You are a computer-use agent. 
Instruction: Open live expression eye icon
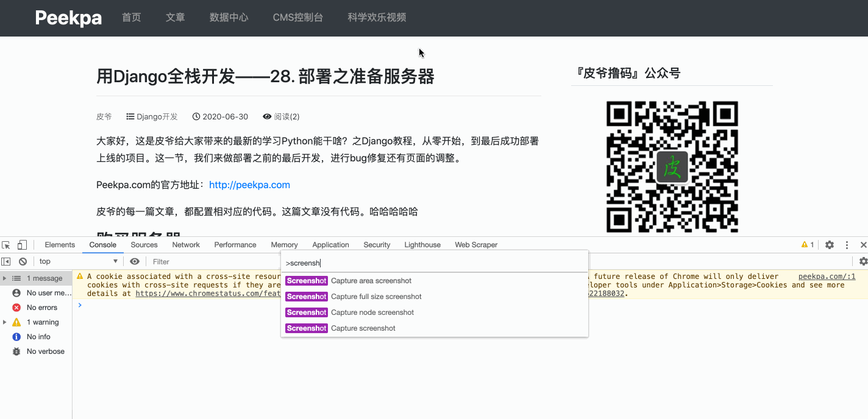coord(135,261)
